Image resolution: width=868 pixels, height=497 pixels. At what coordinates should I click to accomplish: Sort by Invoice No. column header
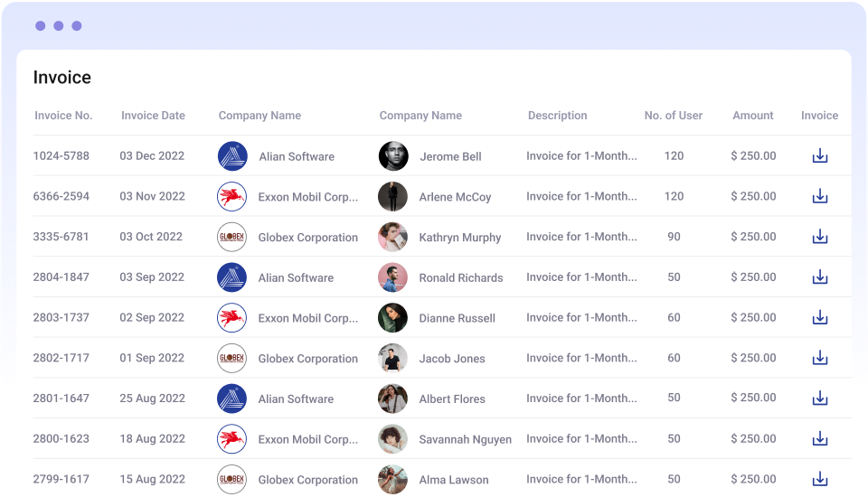(63, 116)
